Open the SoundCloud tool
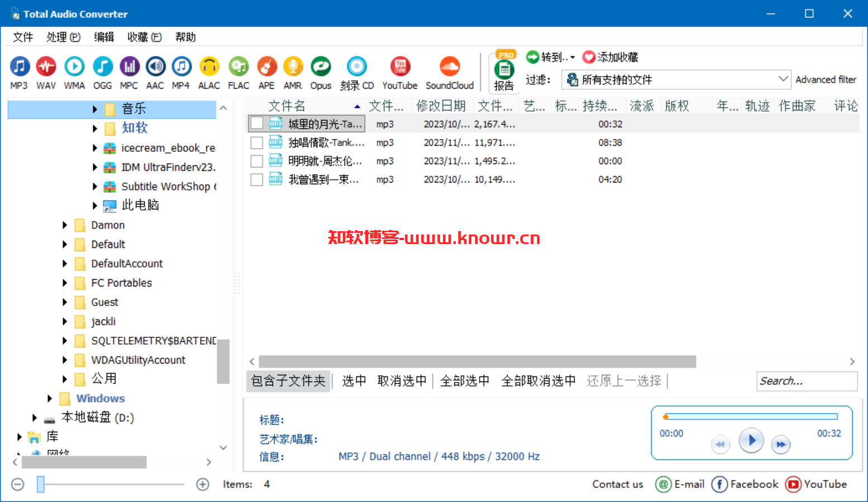Viewport: 868px width, 502px height. (x=450, y=73)
